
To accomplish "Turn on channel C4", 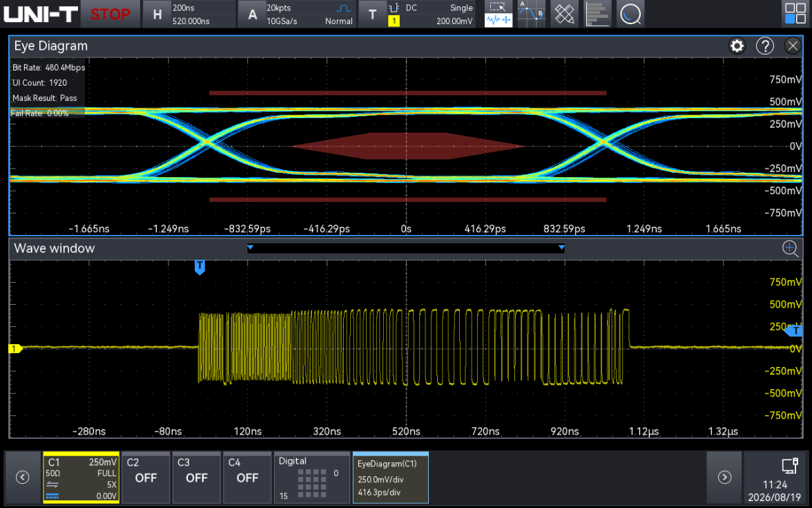I will pos(247,478).
